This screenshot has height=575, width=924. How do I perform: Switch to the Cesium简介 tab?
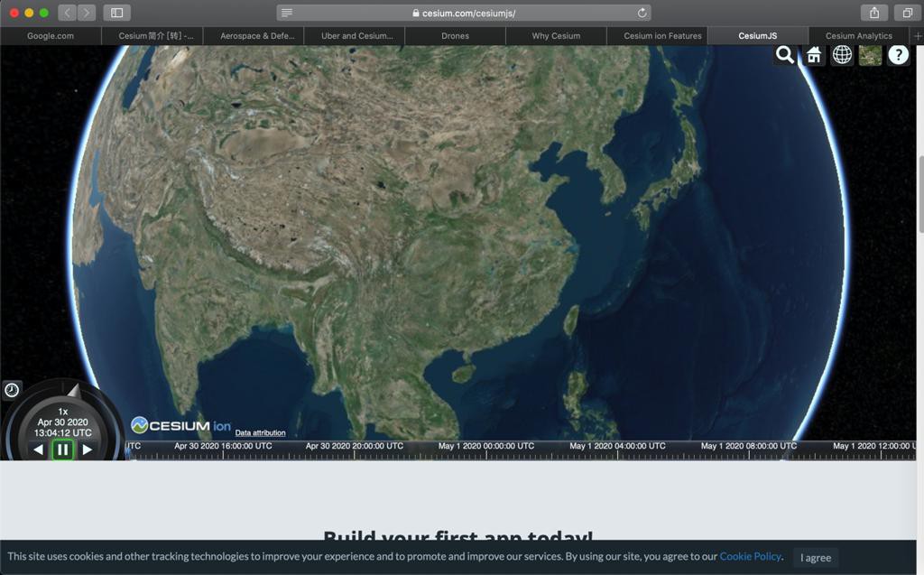(x=152, y=36)
